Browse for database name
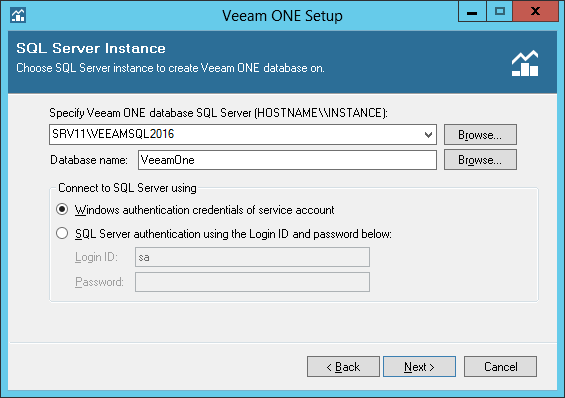The image size is (565, 398). tap(480, 160)
